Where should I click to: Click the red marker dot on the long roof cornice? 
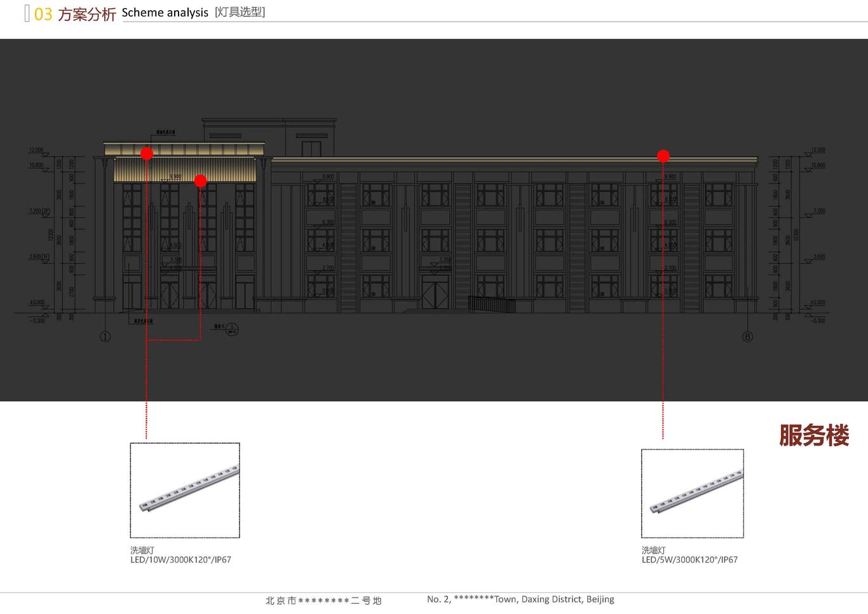(663, 156)
